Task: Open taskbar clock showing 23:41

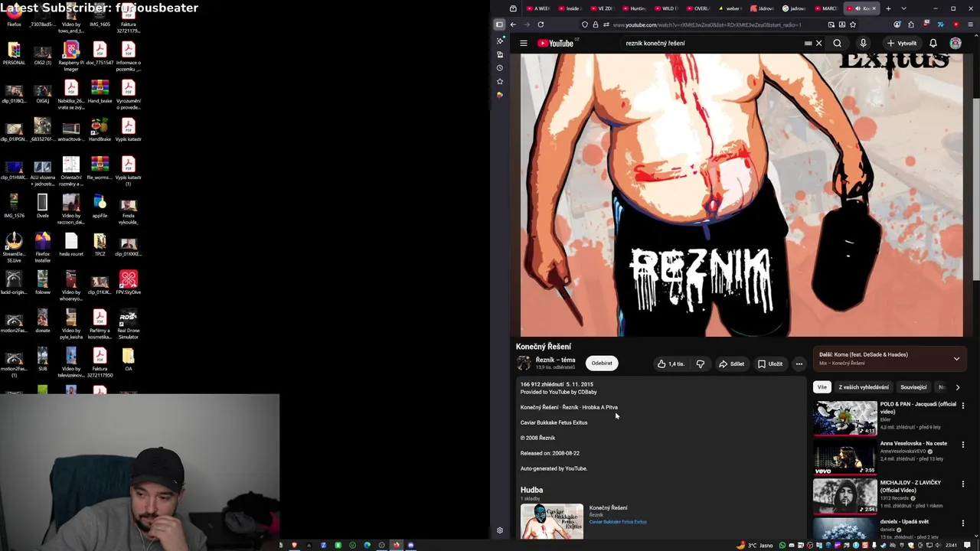Action: click(x=951, y=545)
